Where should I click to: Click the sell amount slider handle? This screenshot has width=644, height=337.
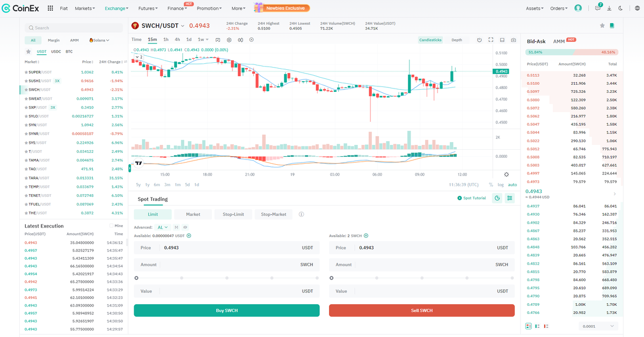(331, 278)
